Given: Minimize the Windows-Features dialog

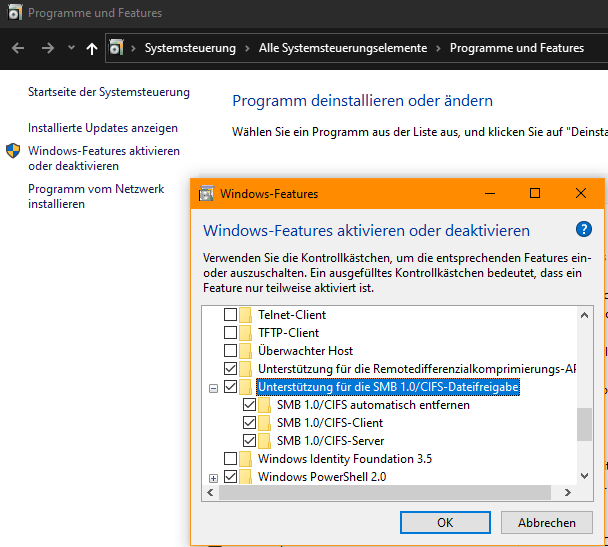Looking at the screenshot, I should (490, 193).
